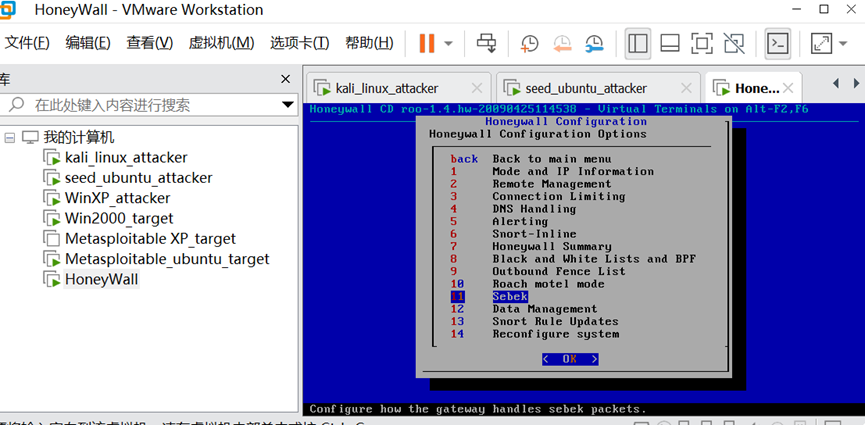This screenshot has width=865, height=425.
Task: Select highlighted option 11 Sebek
Action: click(489, 296)
